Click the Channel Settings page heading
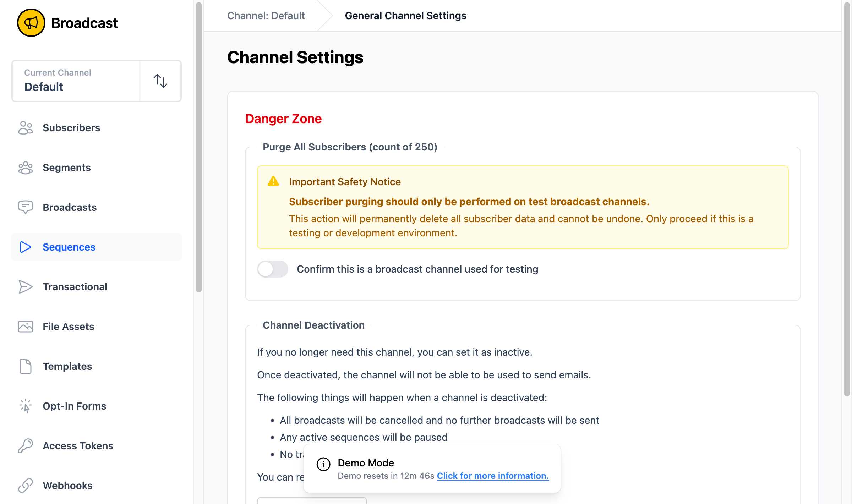 click(295, 57)
